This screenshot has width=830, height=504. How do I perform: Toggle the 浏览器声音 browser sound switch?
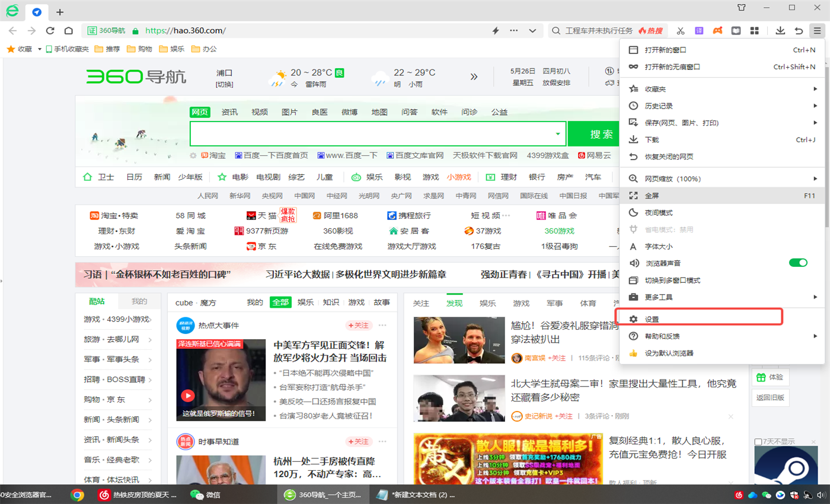[798, 263]
